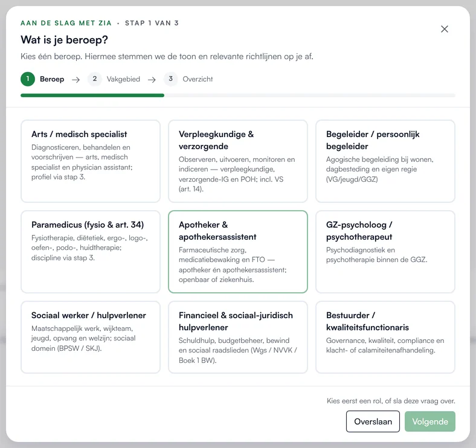Close the onboarding dialog with the X icon
This screenshot has width=476, height=448.
click(x=445, y=29)
